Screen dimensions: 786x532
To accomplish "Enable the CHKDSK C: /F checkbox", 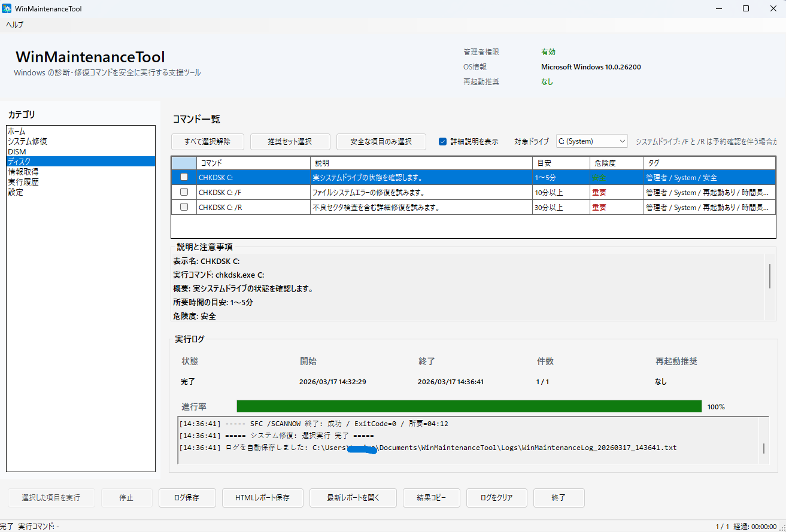I will (184, 191).
